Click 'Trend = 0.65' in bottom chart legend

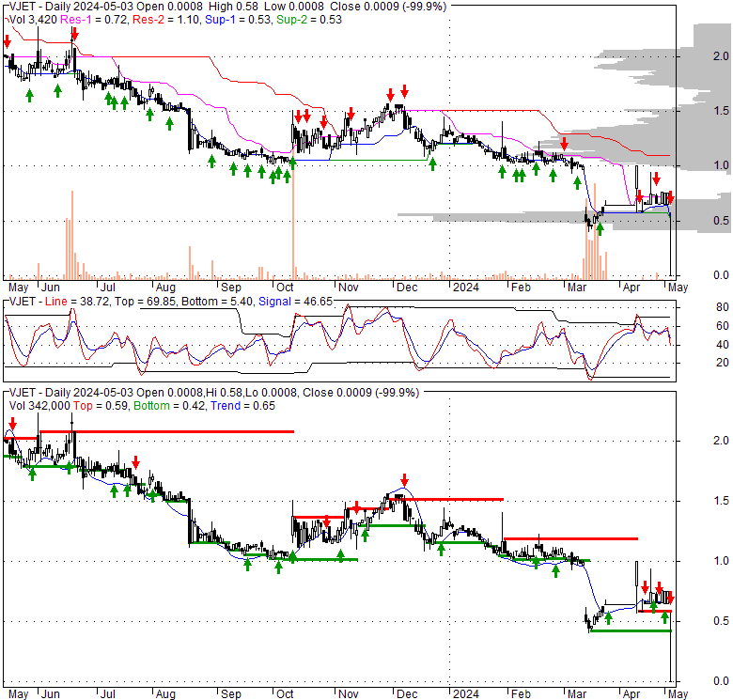coord(242,406)
